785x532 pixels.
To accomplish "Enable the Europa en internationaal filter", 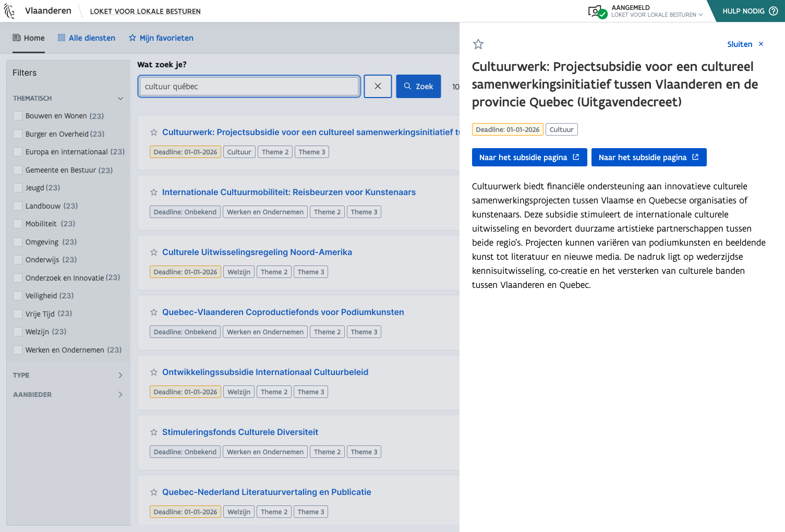I will (18, 152).
